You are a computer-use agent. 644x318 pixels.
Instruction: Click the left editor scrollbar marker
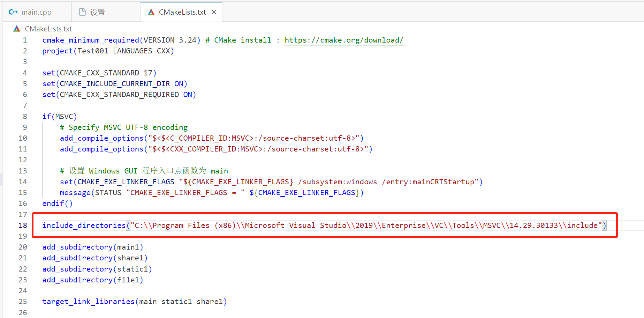pos(1,179)
